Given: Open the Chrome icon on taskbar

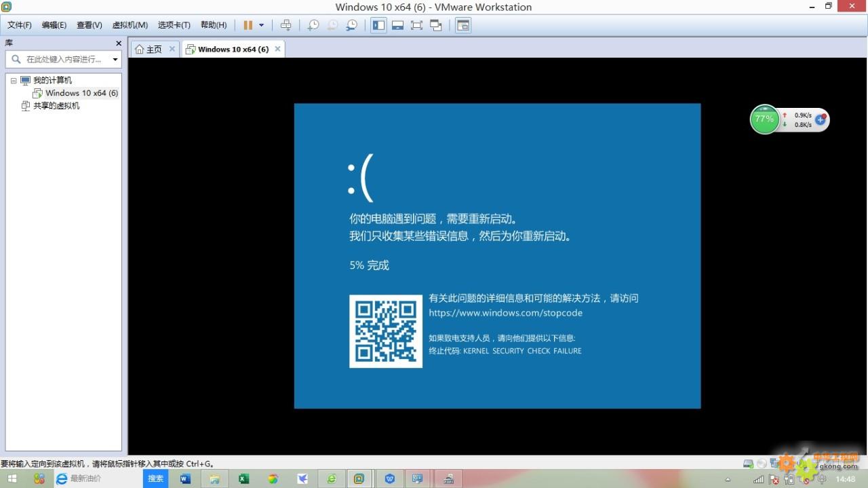Looking at the screenshot, I should point(273,478).
